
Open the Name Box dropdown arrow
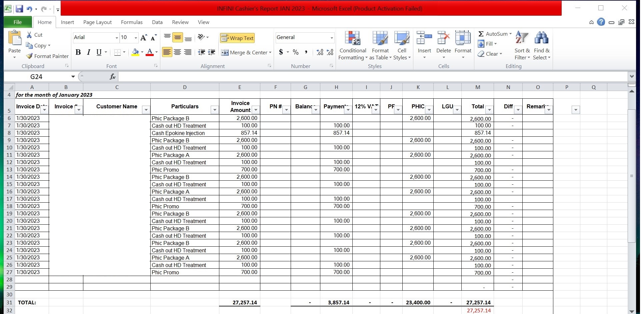pos(73,77)
